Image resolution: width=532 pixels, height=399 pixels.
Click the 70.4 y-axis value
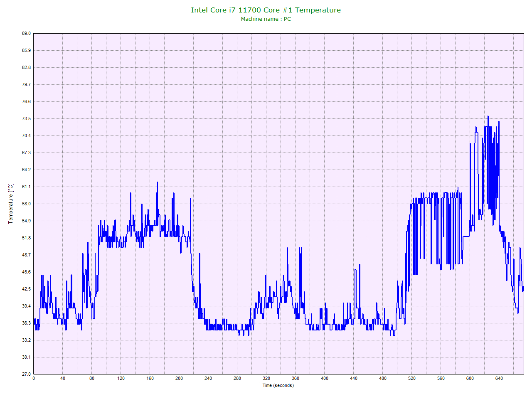pyautogui.click(x=26, y=135)
